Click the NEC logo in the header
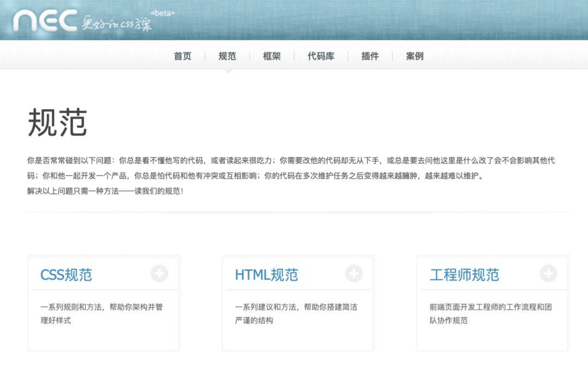This screenshot has width=588, height=369. point(45,20)
